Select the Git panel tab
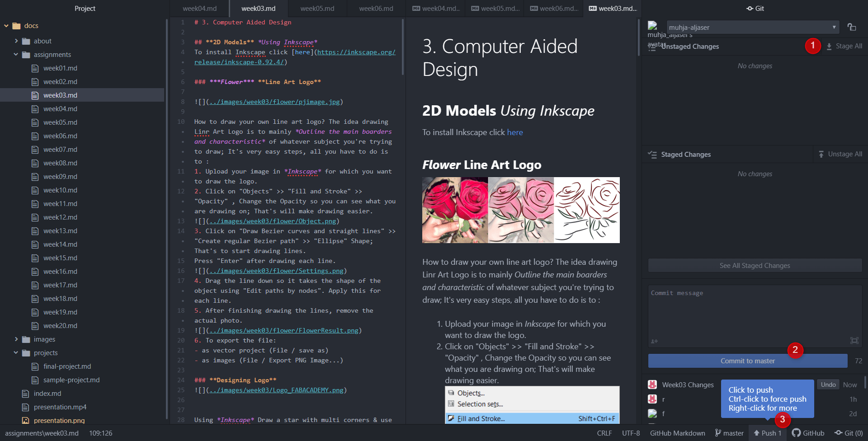This screenshot has height=441, width=868. [x=755, y=9]
